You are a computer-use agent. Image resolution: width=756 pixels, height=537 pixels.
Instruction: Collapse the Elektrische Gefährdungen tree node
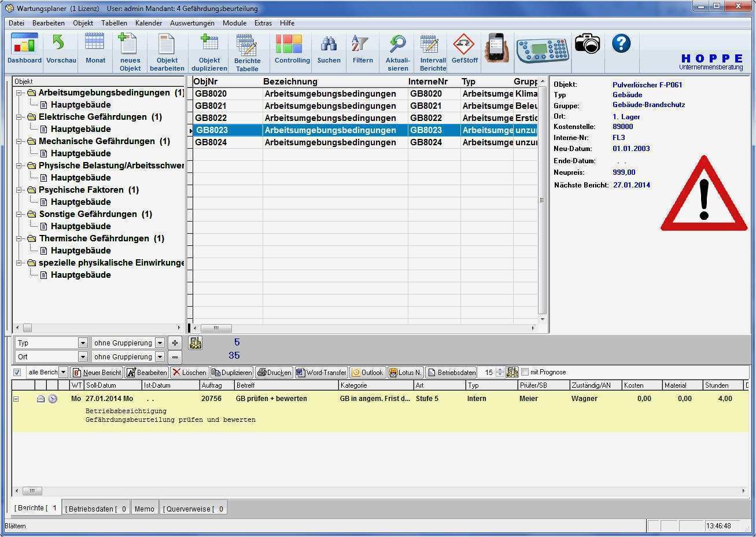click(19, 117)
